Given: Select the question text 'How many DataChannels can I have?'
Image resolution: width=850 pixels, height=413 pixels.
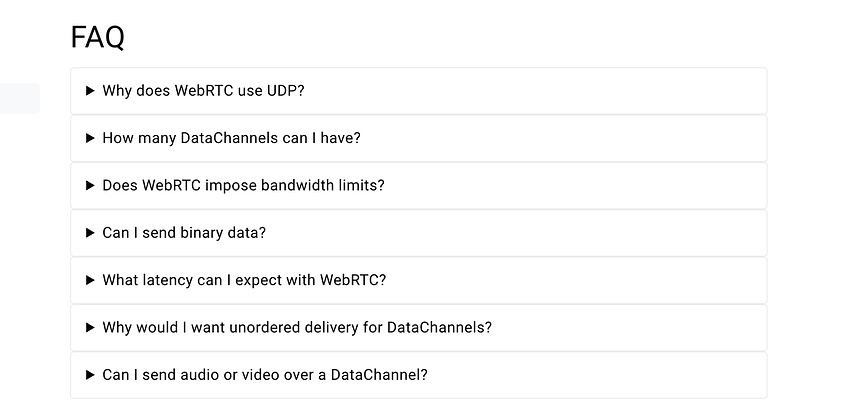Looking at the screenshot, I should point(231,138).
